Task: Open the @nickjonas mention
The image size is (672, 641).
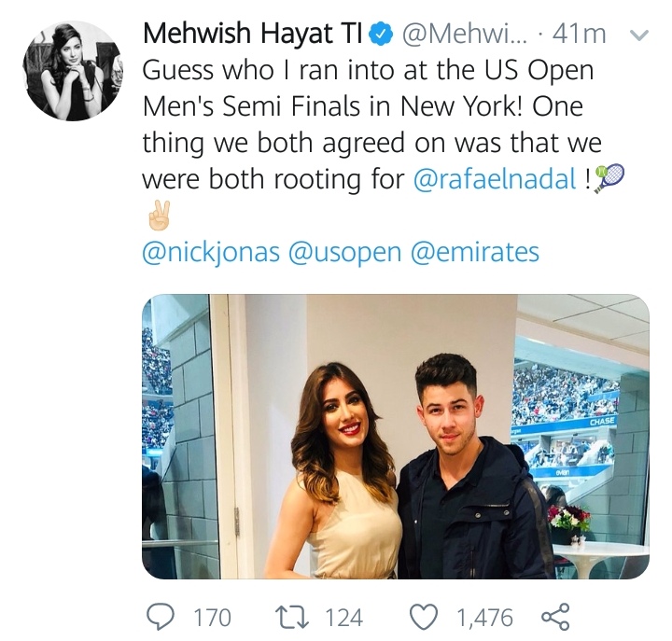Action: 211,252
